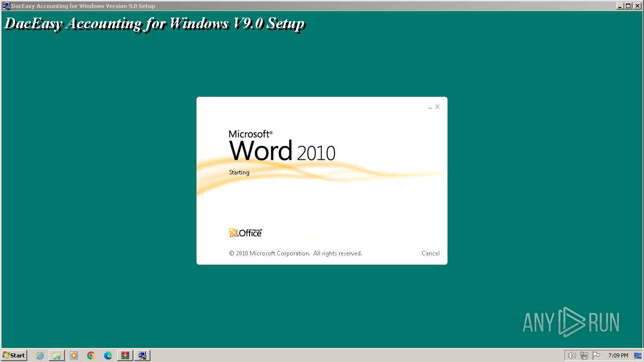Open the volume speaker tray icon
The height and width of the screenshot is (362, 644).
(572, 355)
